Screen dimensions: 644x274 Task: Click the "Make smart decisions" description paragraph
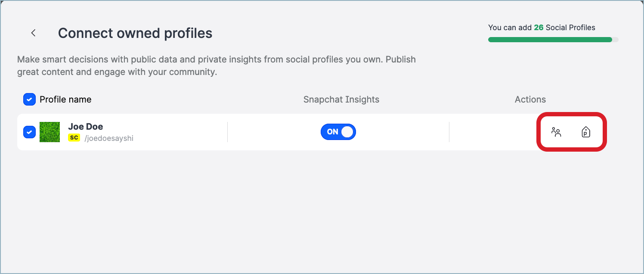click(x=216, y=65)
